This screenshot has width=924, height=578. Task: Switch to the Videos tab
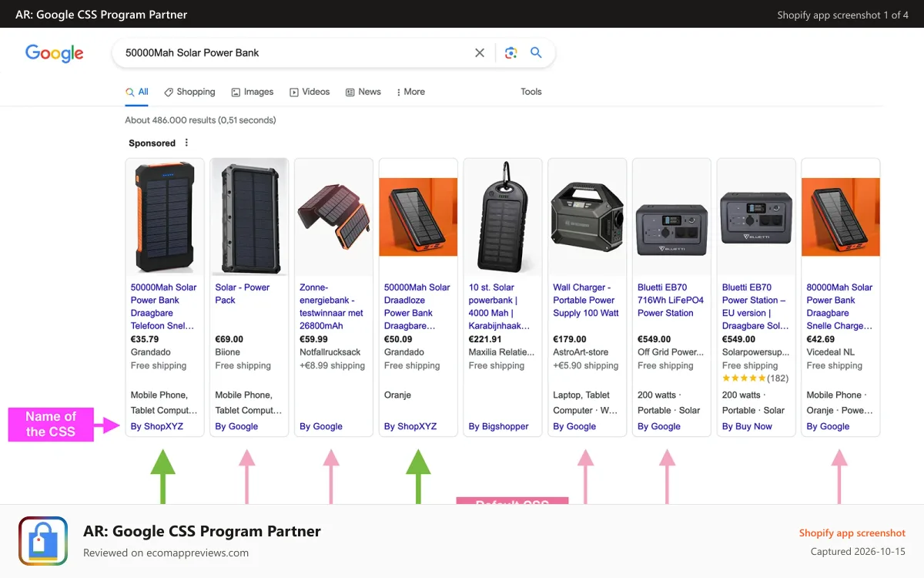coord(310,92)
